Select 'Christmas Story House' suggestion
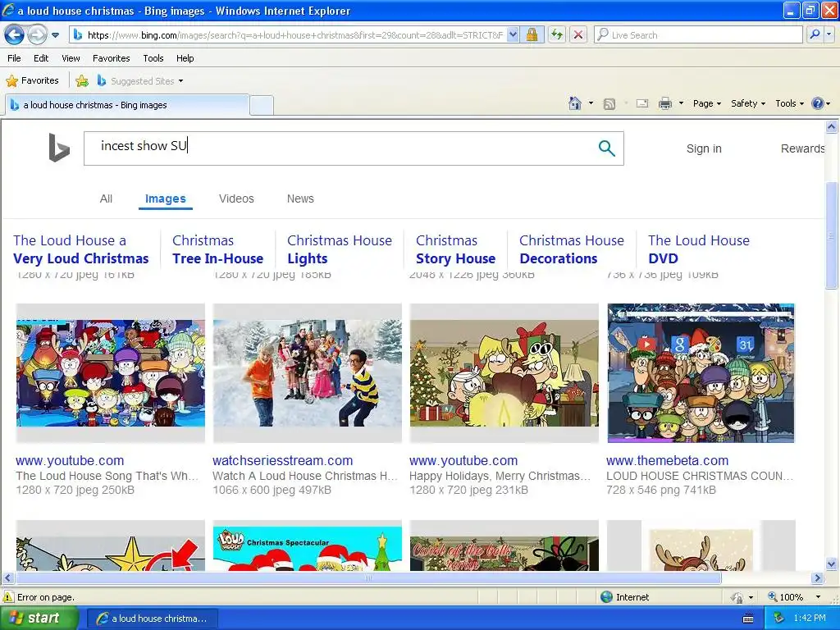Screen dimensions: 840x630 (455, 249)
